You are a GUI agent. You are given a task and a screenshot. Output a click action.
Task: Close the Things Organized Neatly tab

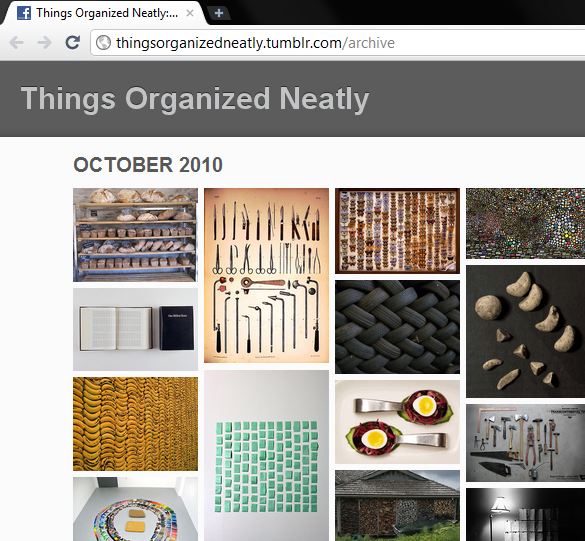coord(190,13)
